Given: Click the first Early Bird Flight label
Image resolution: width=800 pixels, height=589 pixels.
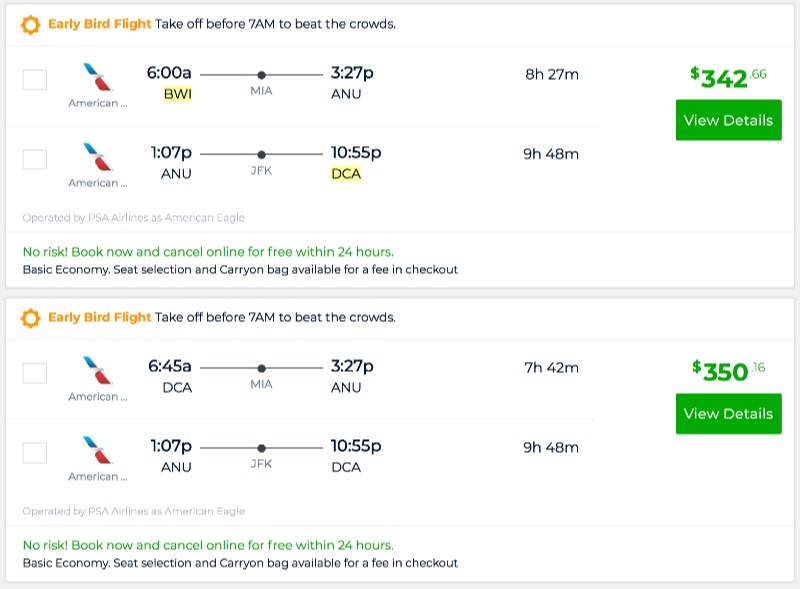Looking at the screenshot, I should 99,24.
